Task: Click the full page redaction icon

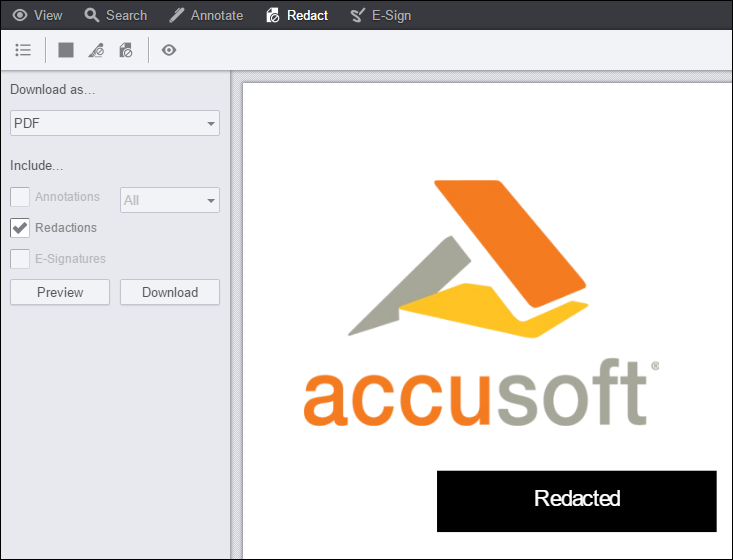Action: click(126, 50)
